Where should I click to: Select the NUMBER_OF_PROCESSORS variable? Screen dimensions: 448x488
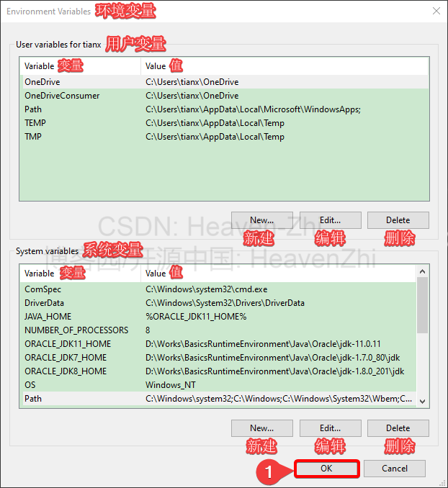point(218,330)
